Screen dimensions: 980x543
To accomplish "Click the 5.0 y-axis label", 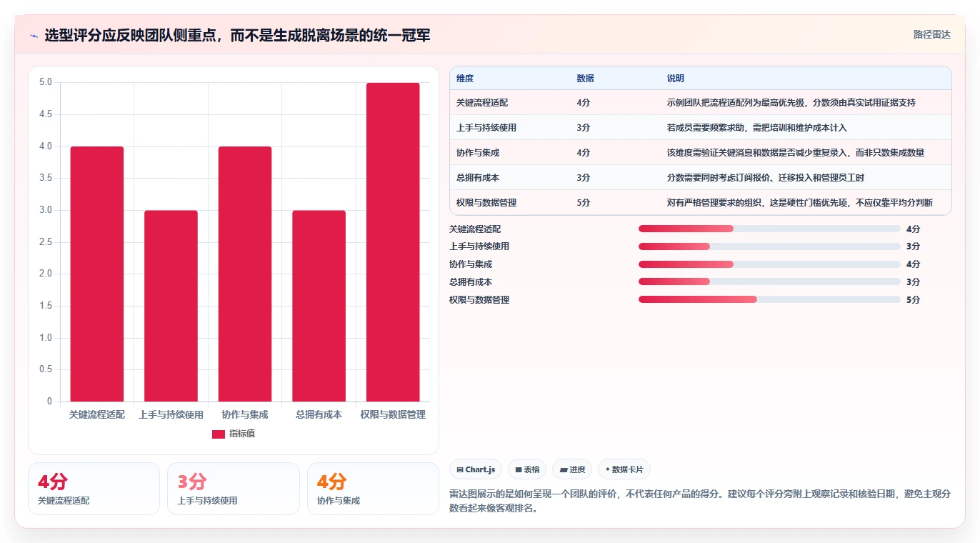I will [46, 82].
